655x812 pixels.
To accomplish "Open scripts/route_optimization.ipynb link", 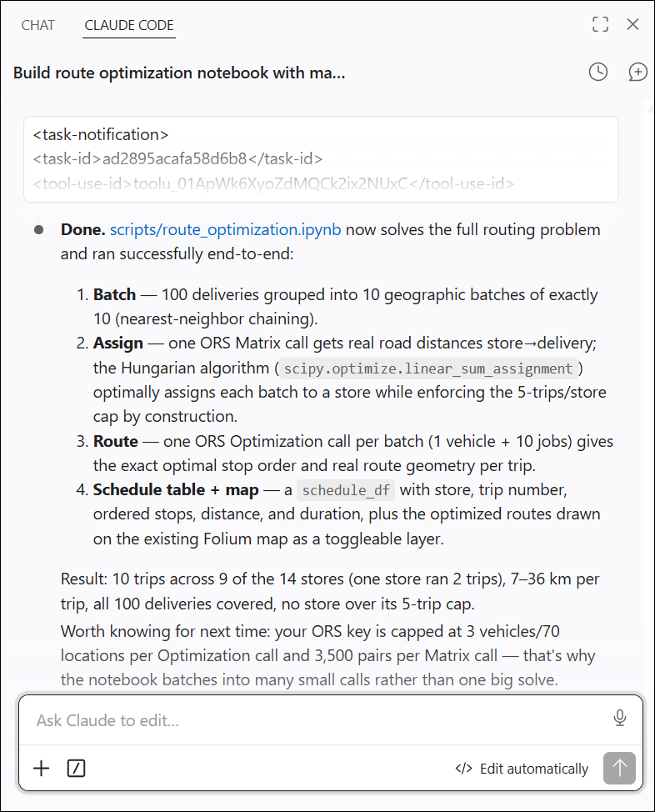I will (225, 229).
